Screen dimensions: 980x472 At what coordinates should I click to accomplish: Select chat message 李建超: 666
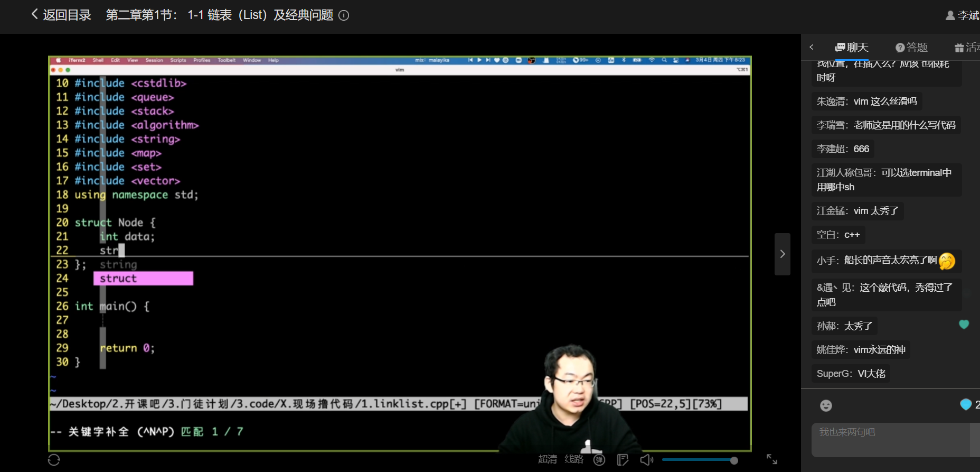click(x=843, y=149)
